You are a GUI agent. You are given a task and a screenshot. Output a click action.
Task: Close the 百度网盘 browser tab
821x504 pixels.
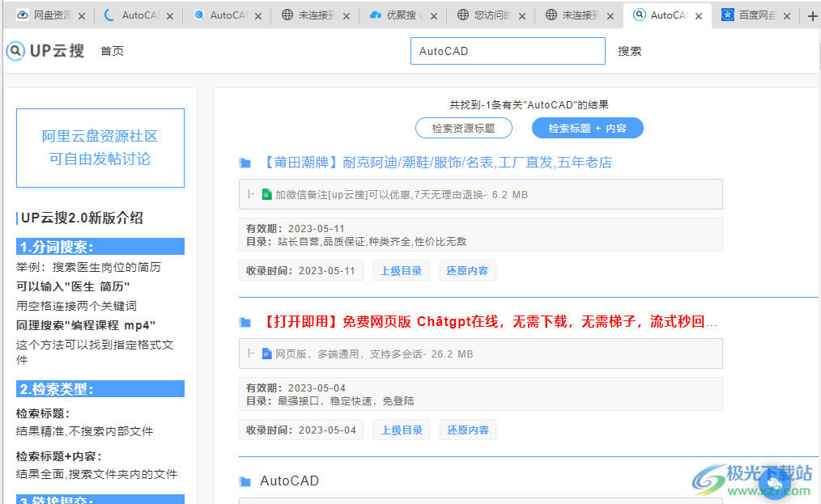786,16
